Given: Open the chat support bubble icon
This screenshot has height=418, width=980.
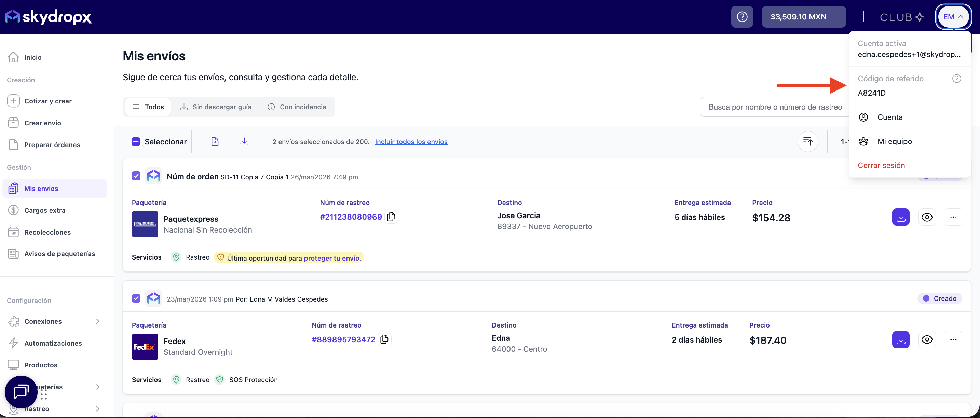Looking at the screenshot, I should click(21, 391).
